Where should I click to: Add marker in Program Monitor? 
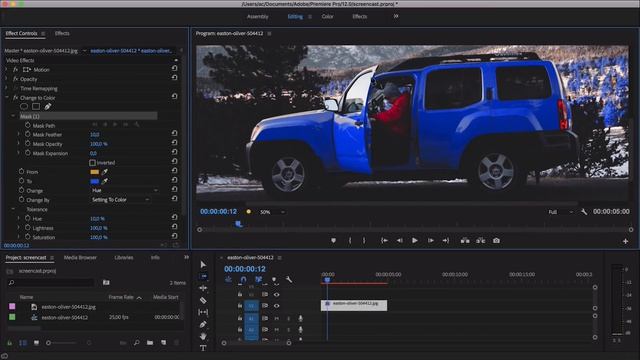(x=333, y=241)
